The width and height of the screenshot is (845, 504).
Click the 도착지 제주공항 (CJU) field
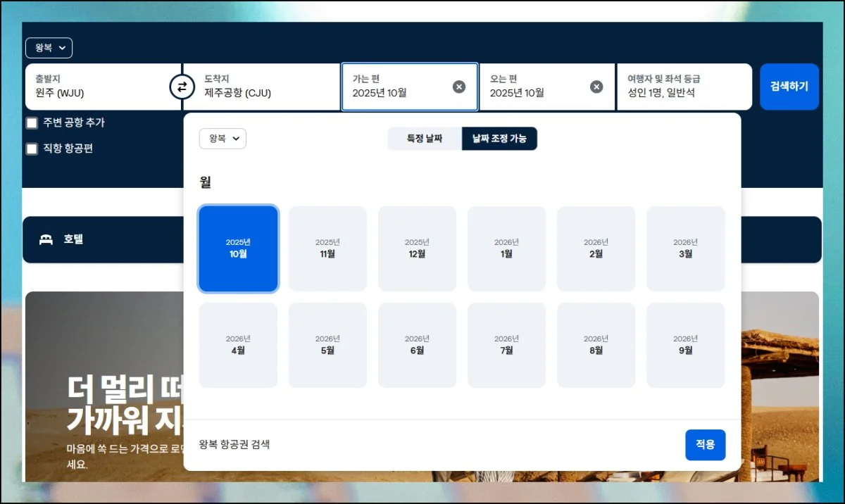(x=268, y=87)
